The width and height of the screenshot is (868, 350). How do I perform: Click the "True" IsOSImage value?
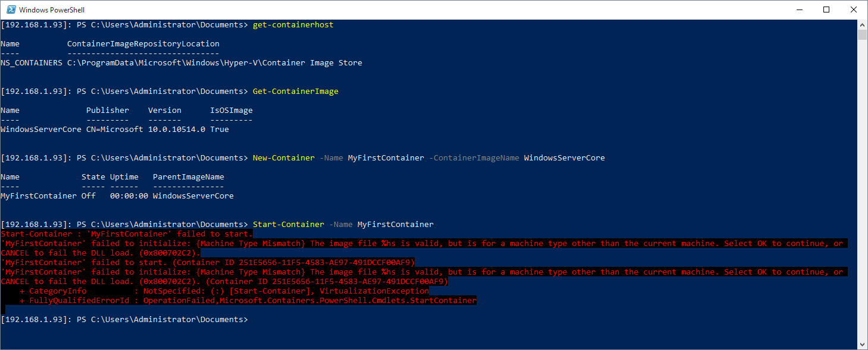tap(220, 130)
